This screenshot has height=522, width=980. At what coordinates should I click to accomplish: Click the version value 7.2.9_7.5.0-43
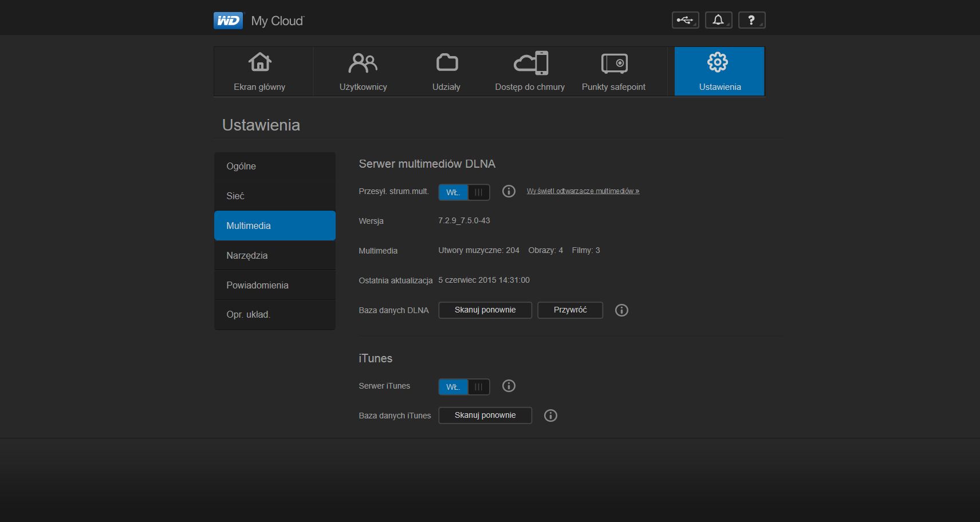[x=464, y=221]
